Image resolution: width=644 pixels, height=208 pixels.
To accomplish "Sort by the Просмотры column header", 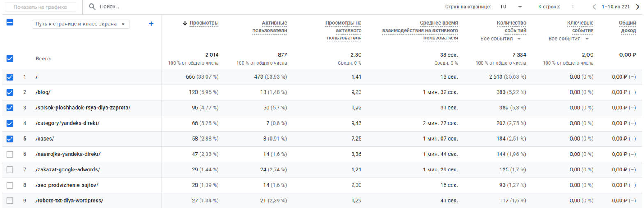I will pyautogui.click(x=204, y=23).
